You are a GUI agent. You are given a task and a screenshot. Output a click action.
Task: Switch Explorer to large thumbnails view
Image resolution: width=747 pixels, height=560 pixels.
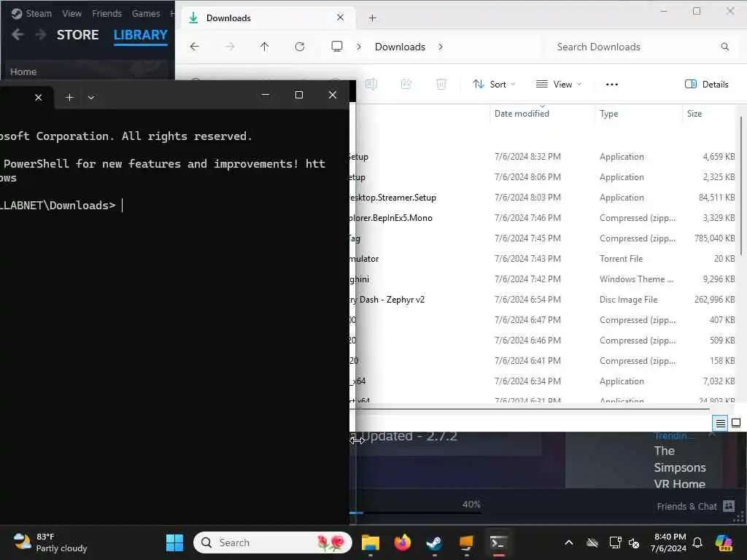click(736, 423)
